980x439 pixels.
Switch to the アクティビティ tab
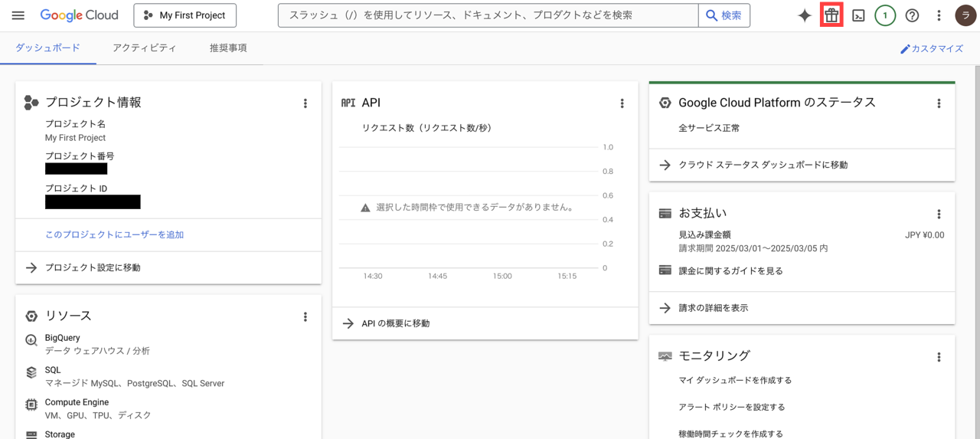[x=144, y=48]
